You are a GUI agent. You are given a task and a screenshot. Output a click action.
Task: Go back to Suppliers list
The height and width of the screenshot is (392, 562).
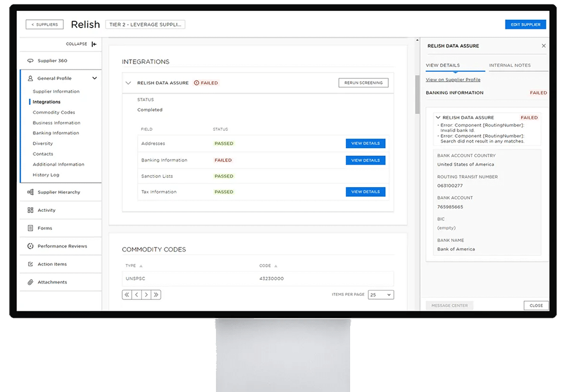point(45,24)
